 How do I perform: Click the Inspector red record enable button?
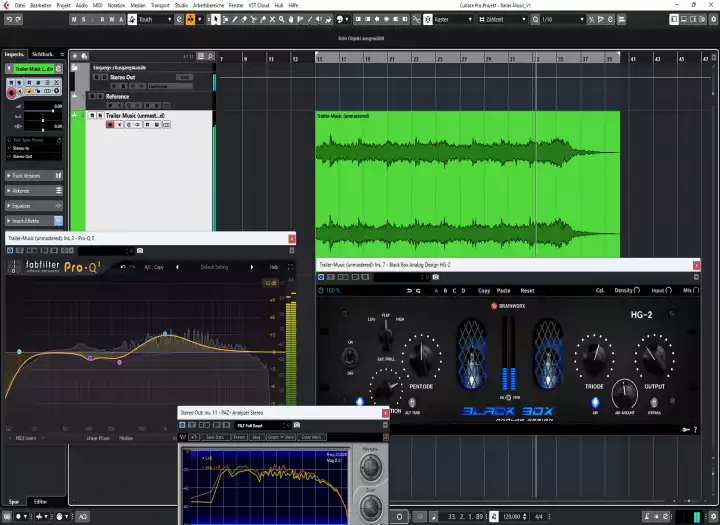(11, 93)
